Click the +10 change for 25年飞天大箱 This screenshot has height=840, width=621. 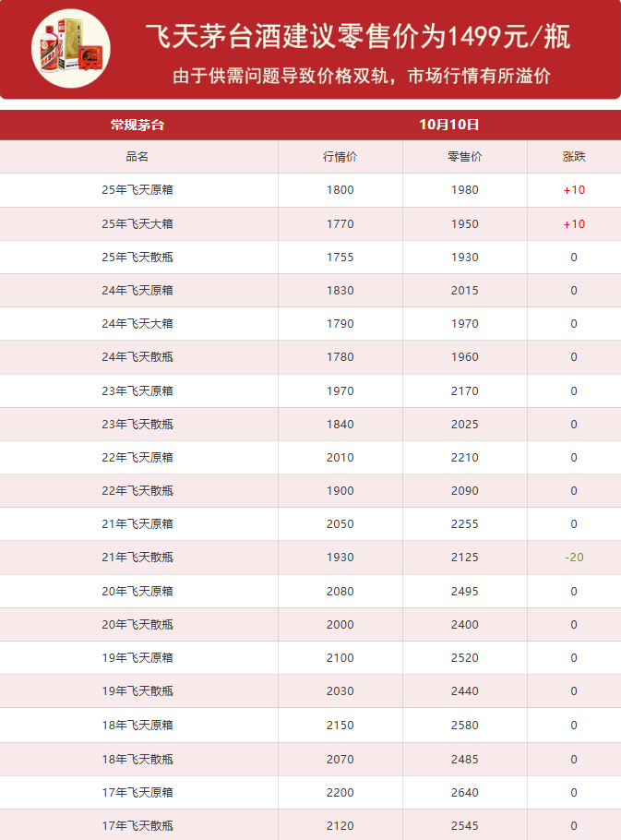[x=573, y=223]
